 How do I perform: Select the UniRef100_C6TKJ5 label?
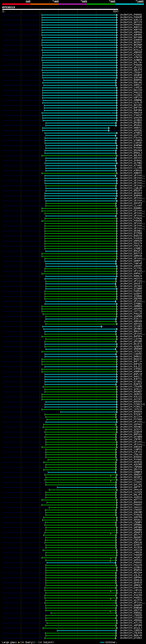[x=131, y=103]
